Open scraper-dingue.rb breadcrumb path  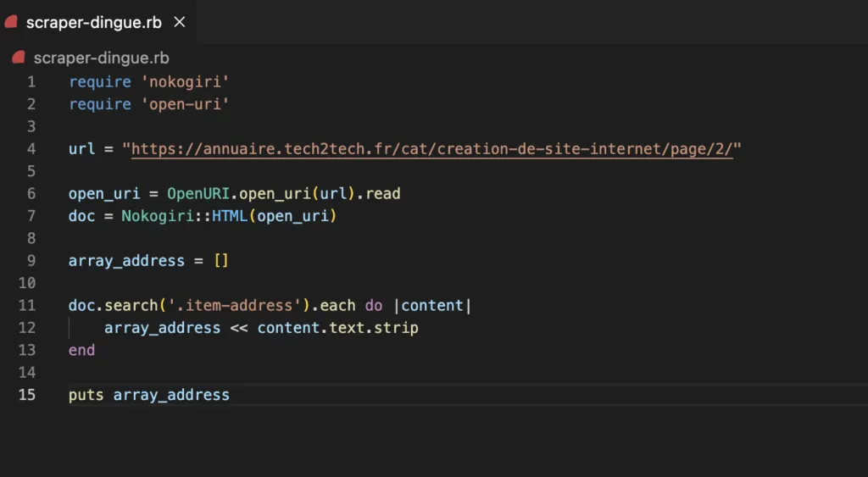point(102,58)
